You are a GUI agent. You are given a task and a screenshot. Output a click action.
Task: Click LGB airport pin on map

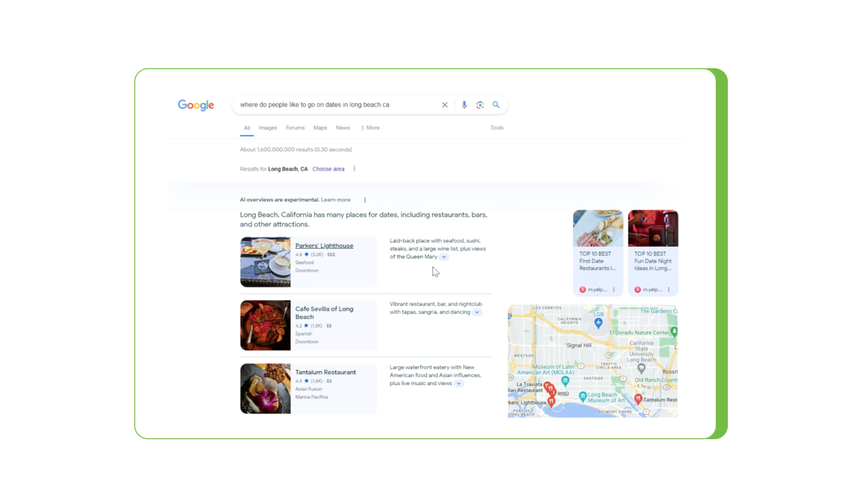pyautogui.click(x=599, y=323)
